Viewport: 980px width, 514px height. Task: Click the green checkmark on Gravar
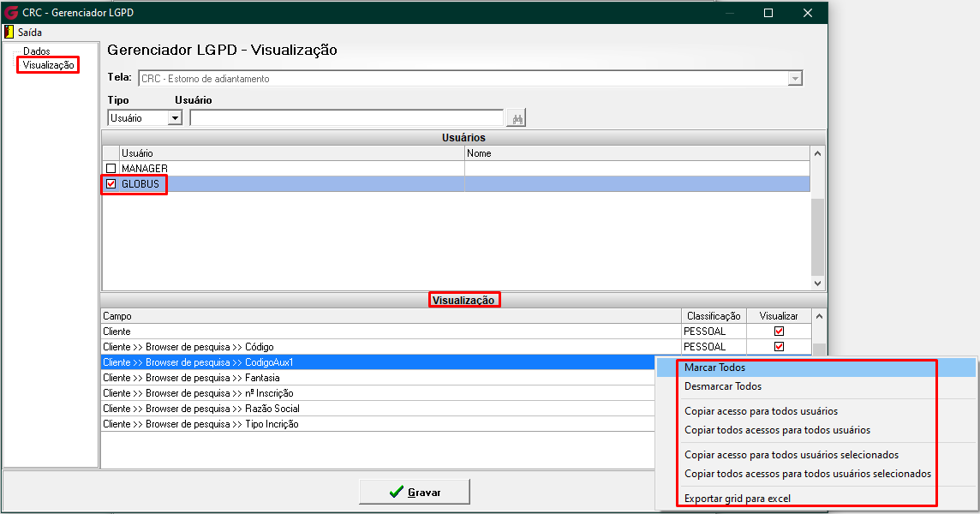pyautogui.click(x=397, y=492)
